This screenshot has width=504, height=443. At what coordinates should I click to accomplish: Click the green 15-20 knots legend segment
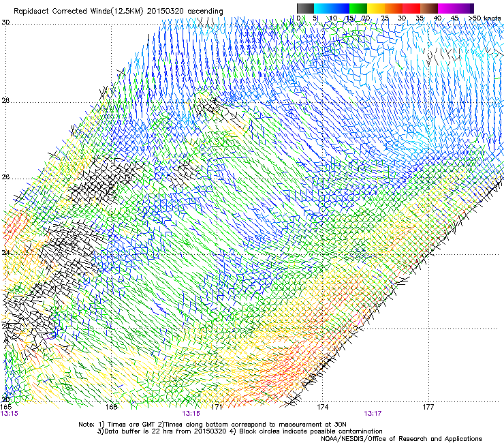pyautogui.click(x=358, y=8)
